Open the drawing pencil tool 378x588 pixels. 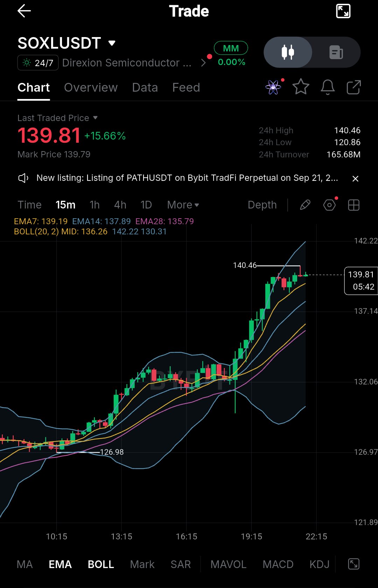(x=305, y=205)
